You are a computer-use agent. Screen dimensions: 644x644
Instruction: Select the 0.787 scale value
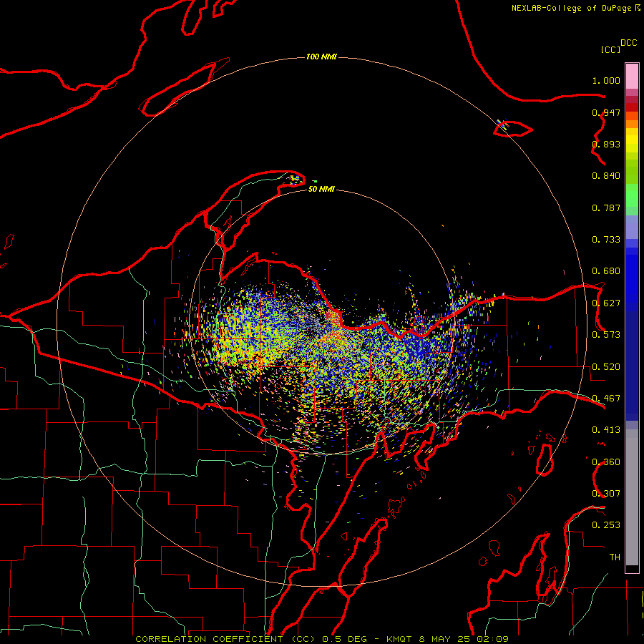(x=606, y=208)
